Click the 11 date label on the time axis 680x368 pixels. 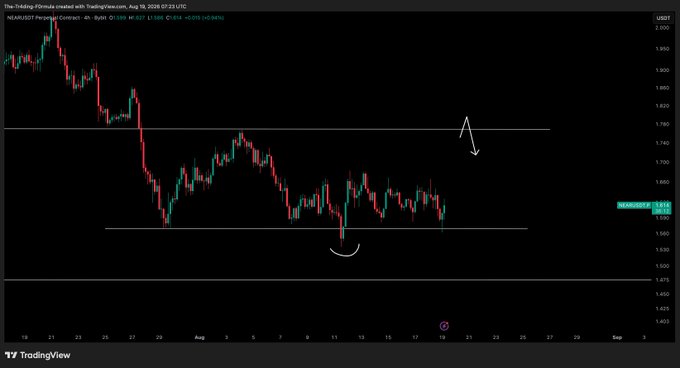coord(334,337)
